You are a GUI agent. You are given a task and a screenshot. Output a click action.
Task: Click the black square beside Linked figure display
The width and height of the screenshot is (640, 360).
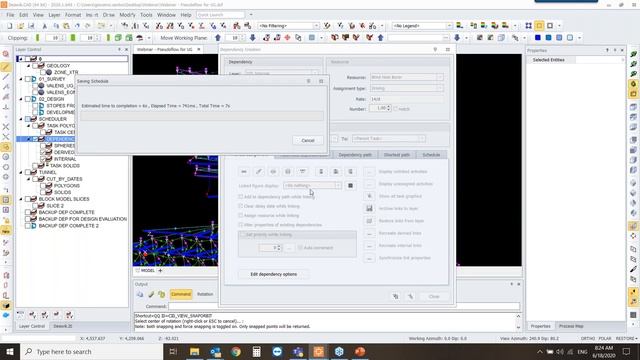coord(350,186)
